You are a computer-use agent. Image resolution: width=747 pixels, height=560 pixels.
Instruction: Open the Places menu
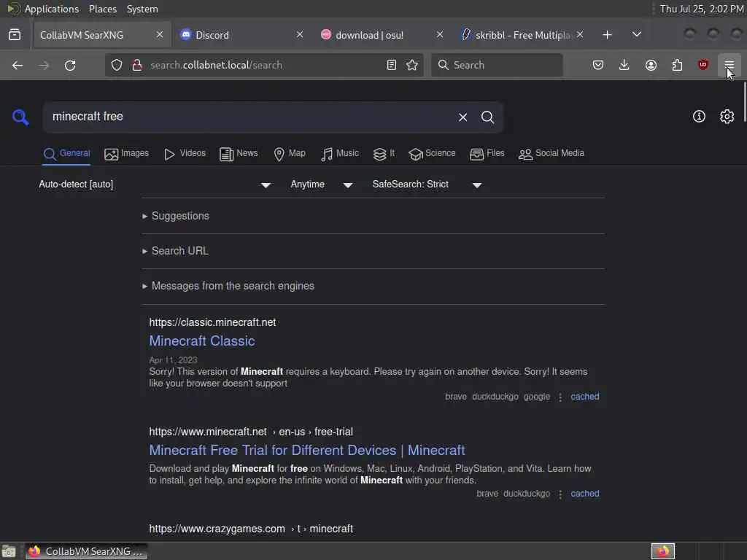pyautogui.click(x=102, y=9)
